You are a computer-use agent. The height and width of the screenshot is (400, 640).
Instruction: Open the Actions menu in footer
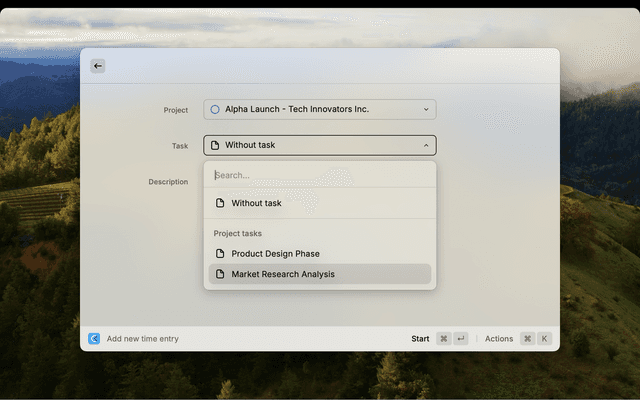point(499,339)
